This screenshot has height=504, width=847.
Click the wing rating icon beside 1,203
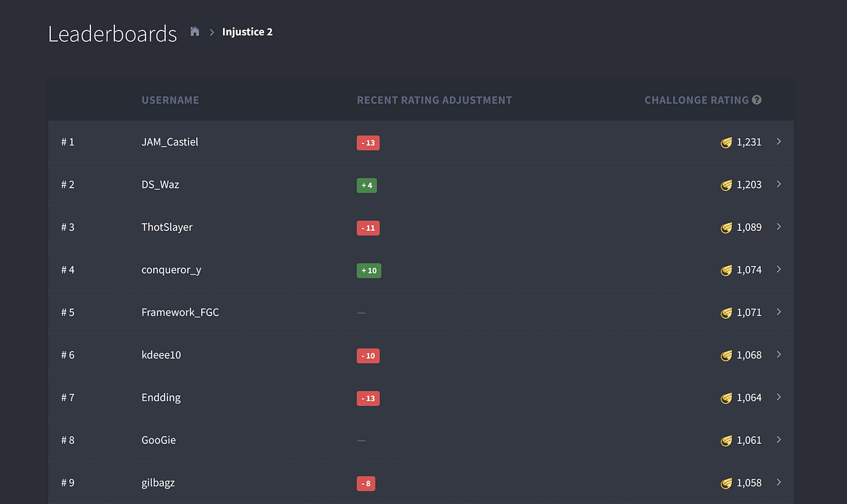tap(726, 185)
